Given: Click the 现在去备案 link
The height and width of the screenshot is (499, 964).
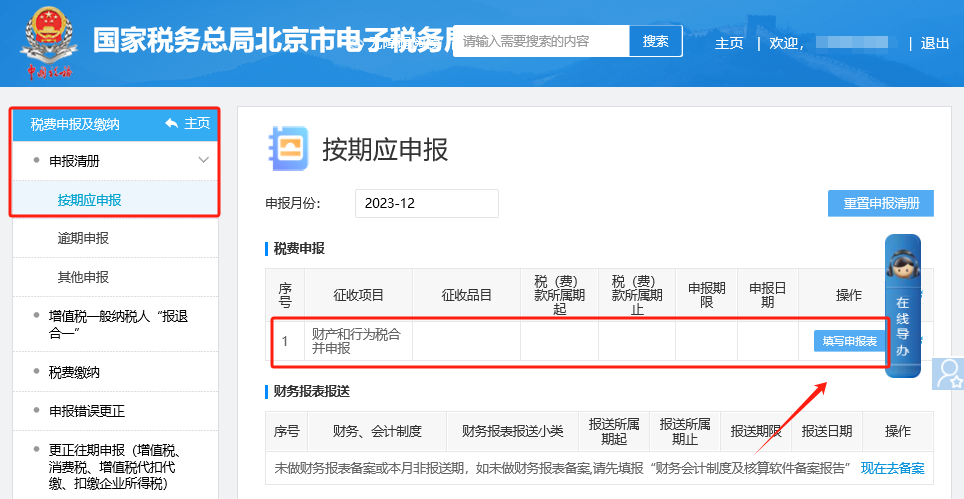Looking at the screenshot, I should [892, 468].
